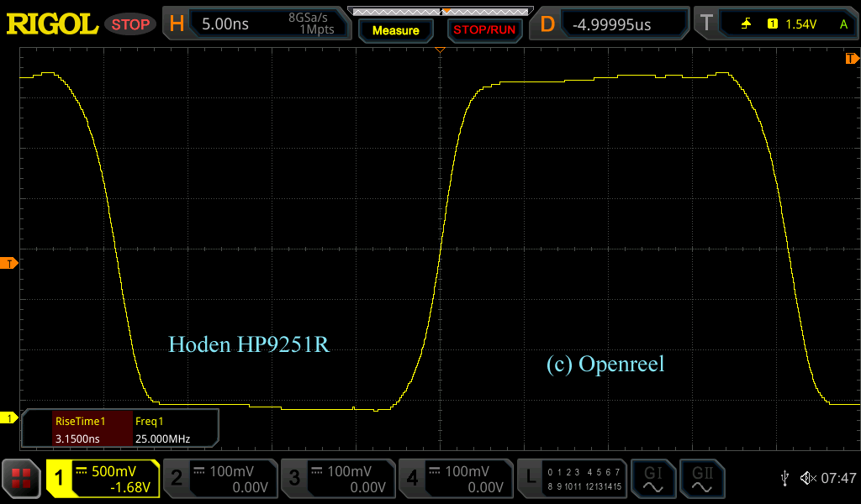This screenshot has width=861, height=504.
Task: Open the L logic analyzer channels panel
Action: click(x=572, y=479)
